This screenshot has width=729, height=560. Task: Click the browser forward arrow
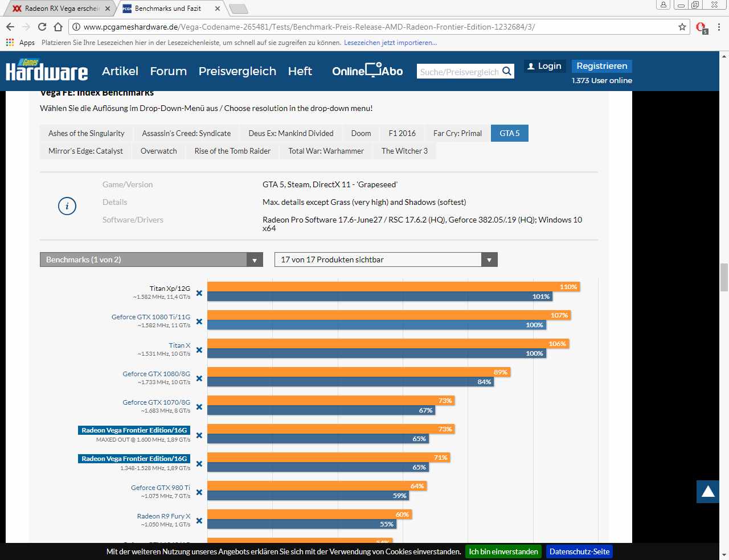[x=26, y=27]
